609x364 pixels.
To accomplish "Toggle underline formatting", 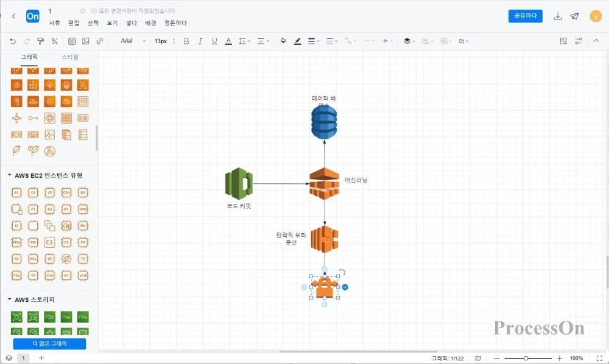I will [214, 41].
